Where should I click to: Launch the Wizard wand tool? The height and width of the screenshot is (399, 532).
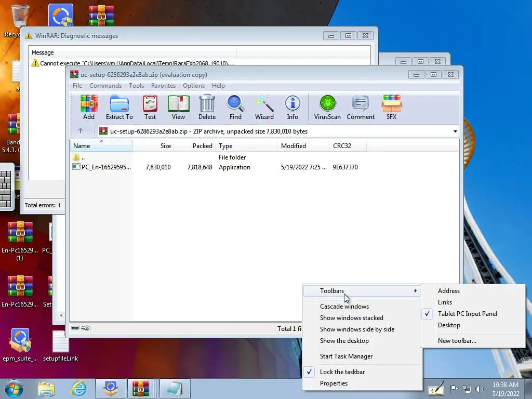(x=264, y=107)
